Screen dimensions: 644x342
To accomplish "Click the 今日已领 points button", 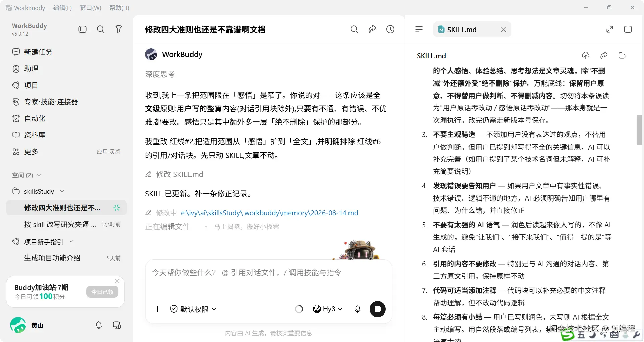I will pos(102,292).
